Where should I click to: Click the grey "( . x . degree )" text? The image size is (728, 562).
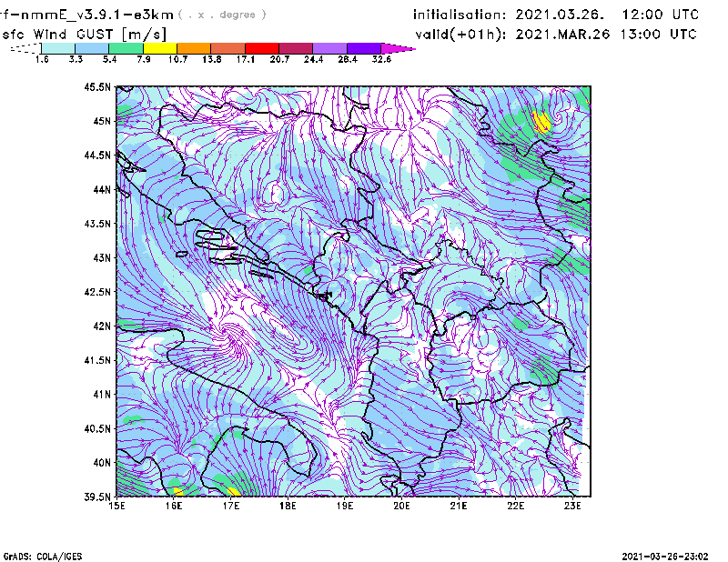222,15
